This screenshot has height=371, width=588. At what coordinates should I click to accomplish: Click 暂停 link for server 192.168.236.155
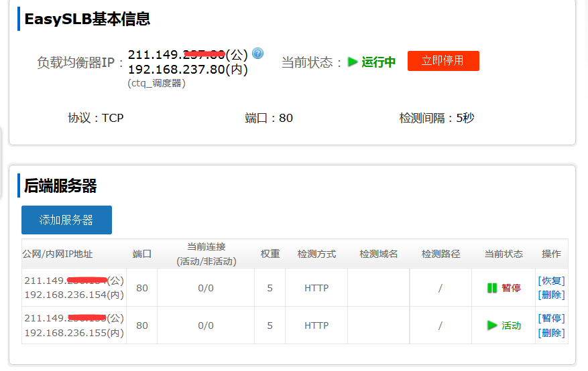point(552,318)
